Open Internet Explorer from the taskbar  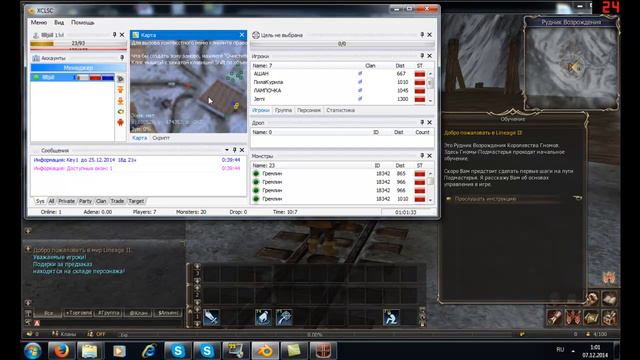(149, 351)
